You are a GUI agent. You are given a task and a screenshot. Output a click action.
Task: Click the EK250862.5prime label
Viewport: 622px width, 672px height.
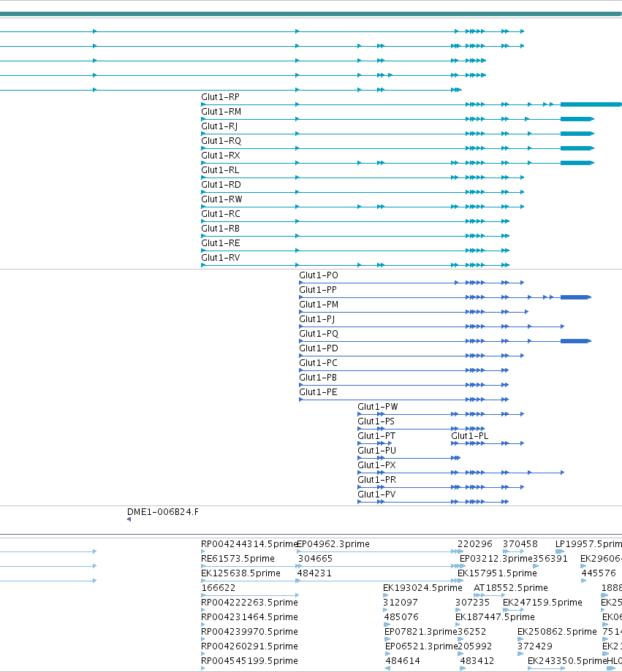[x=557, y=631]
